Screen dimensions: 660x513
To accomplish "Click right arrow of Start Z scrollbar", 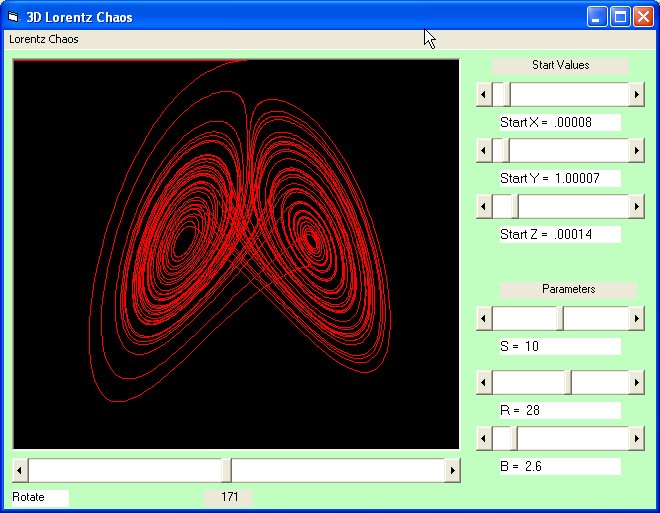I will [636, 206].
